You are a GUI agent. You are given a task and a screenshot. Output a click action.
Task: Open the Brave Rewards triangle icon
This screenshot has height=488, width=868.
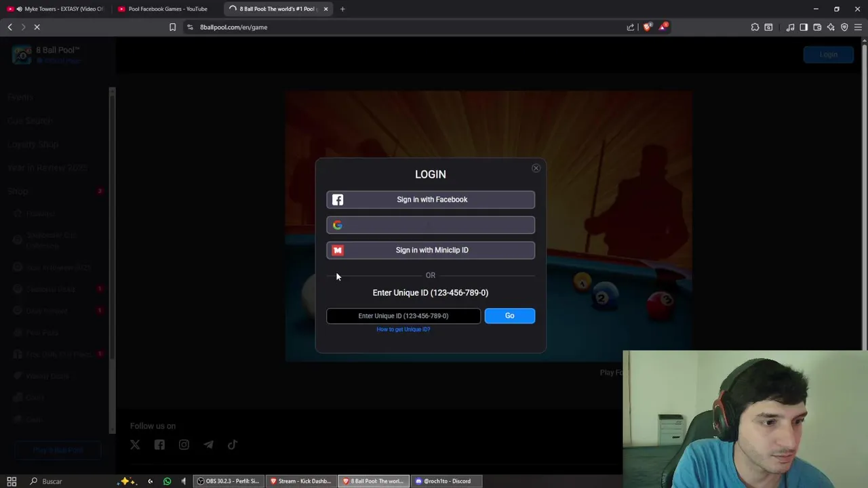[x=663, y=27]
